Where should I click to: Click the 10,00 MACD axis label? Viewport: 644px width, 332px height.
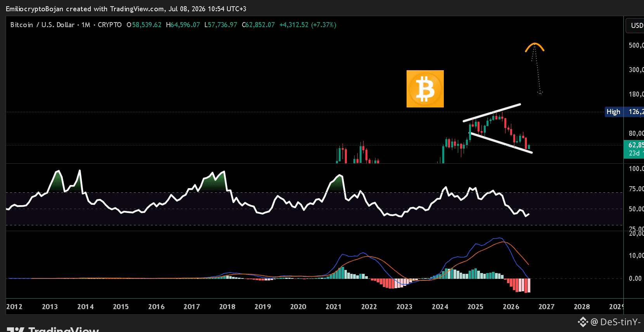636,256
